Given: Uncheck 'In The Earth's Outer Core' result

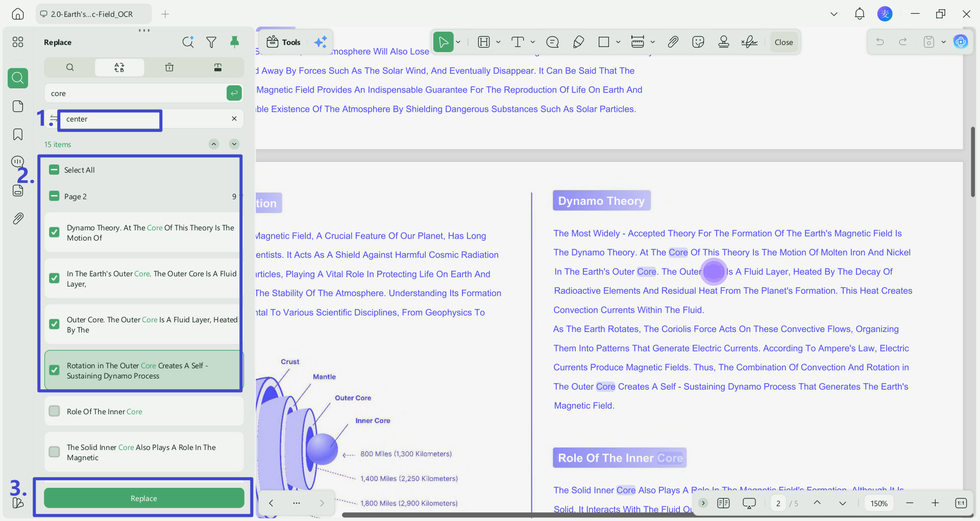Looking at the screenshot, I should click(x=54, y=278).
